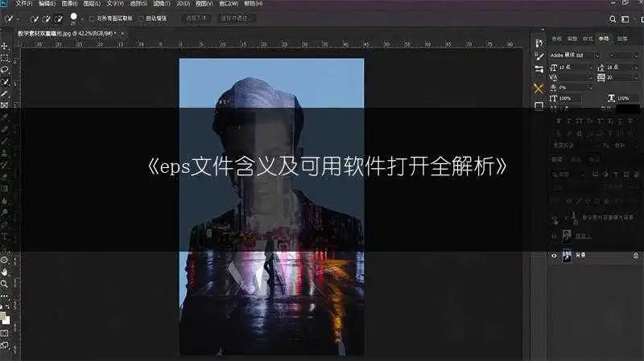Choose New Selection mode button
The width and height of the screenshot is (644, 361).
(x=35, y=18)
